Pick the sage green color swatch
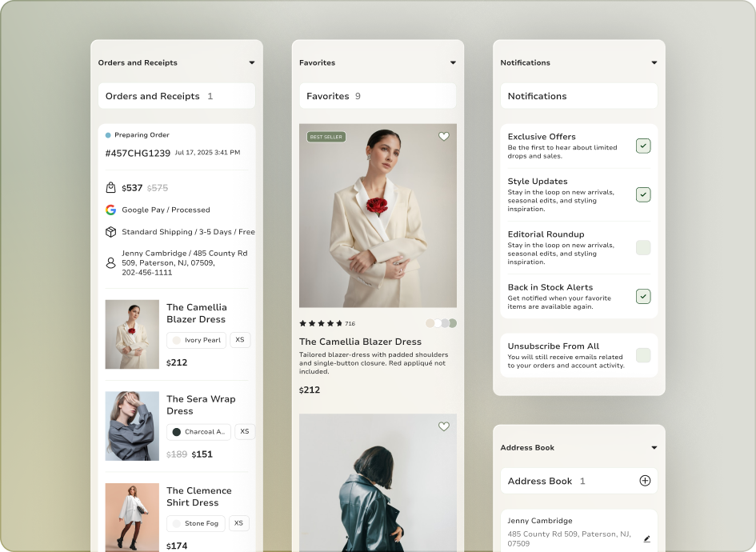The width and height of the screenshot is (756, 552). [453, 323]
